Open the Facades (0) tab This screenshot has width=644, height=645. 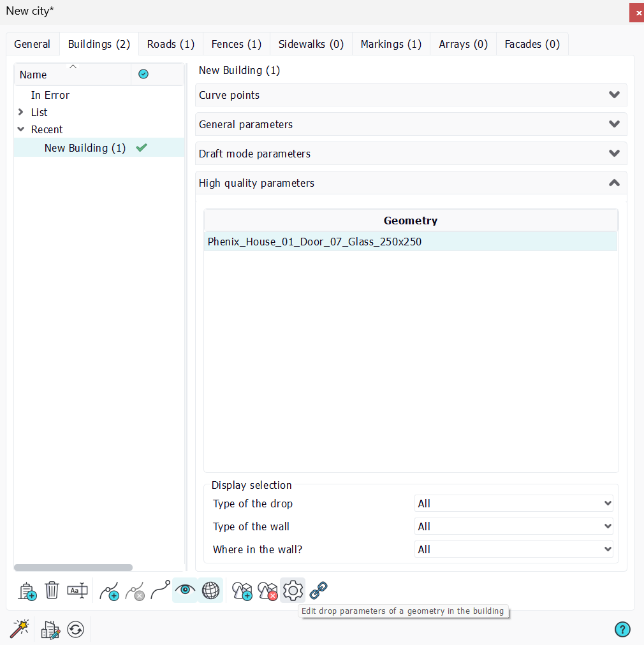point(532,44)
